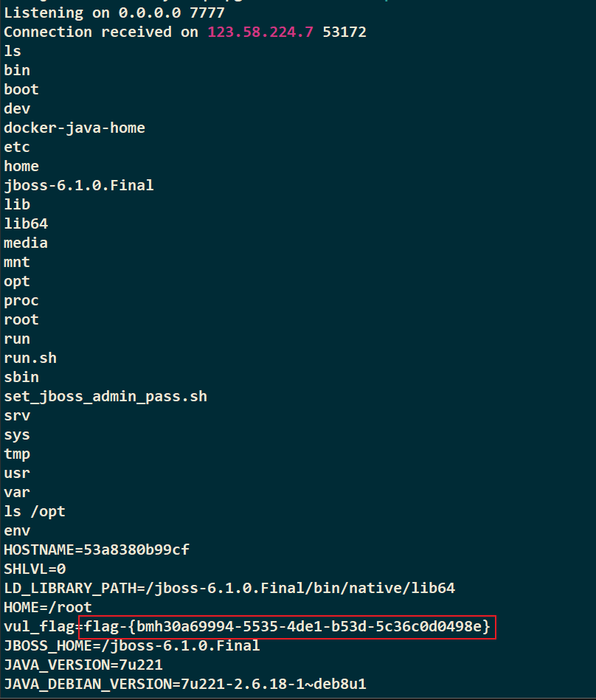Image resolution: width=596 pixels, height=700 pixels.
Task: Click the 'ls /opt' command line
Action: 35,512
